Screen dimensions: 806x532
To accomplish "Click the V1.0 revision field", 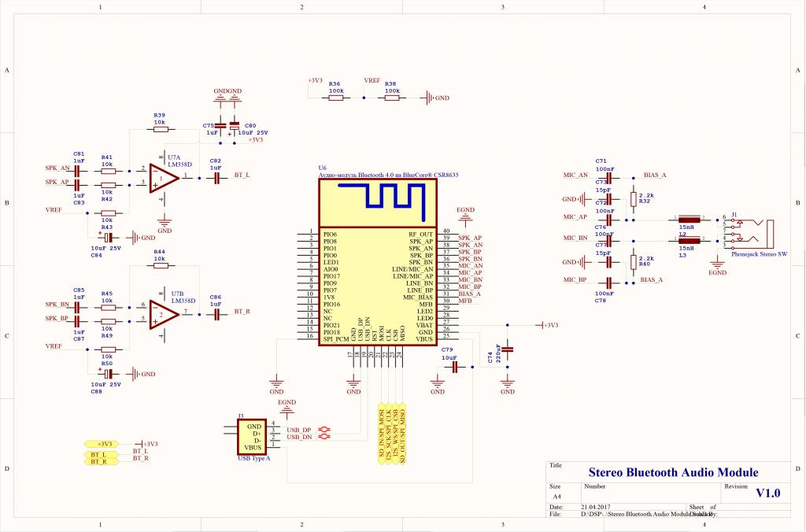I will coord(767,493).
